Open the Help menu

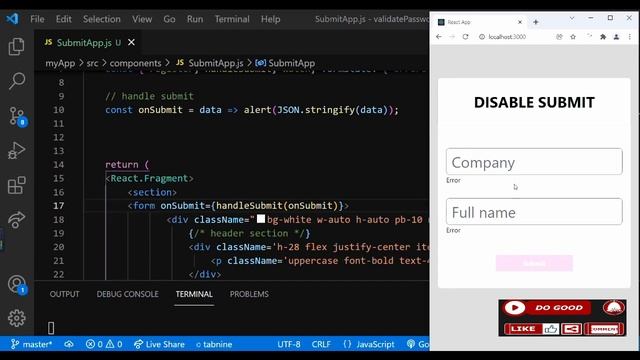271,19
